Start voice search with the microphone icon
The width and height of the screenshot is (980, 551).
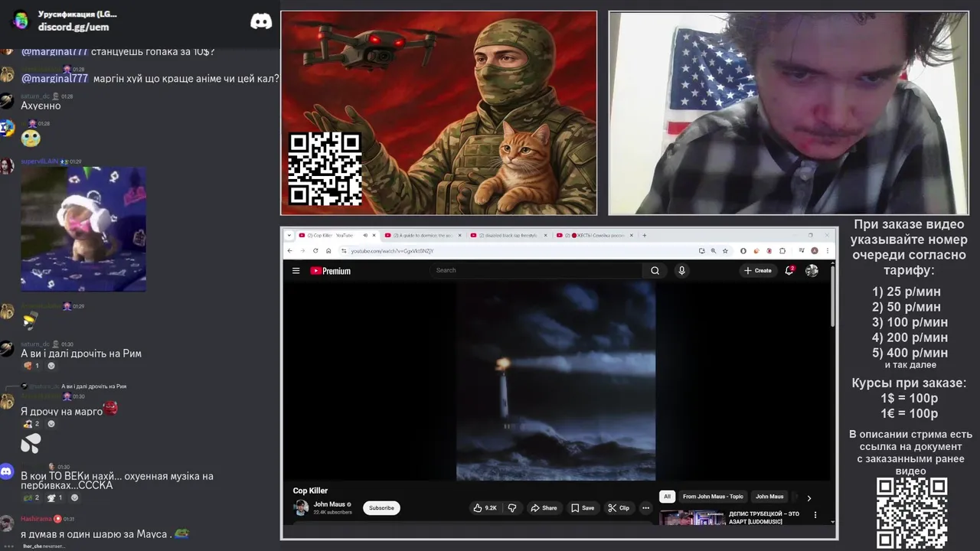(681, 270)
